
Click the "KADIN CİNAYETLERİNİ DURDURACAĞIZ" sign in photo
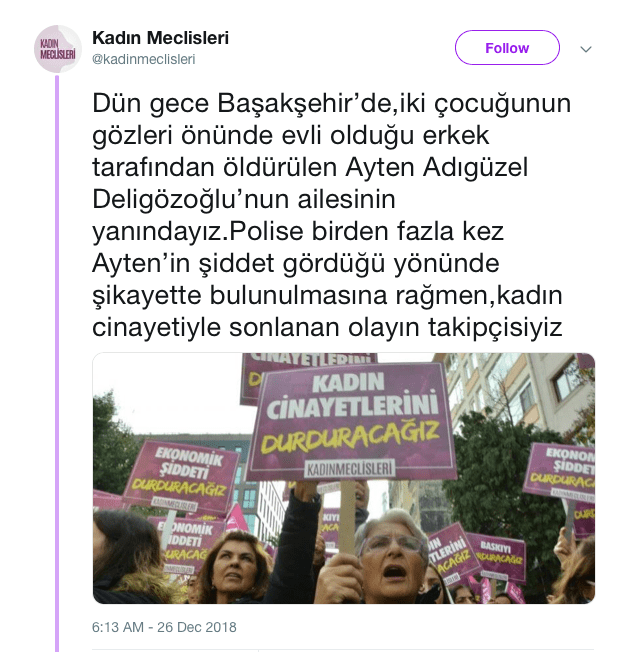click(349, 420)
